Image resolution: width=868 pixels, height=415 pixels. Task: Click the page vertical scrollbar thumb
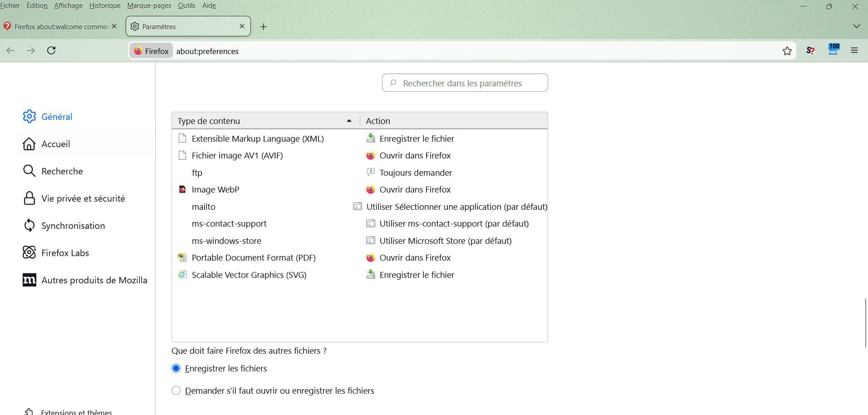tap(866, 322)
